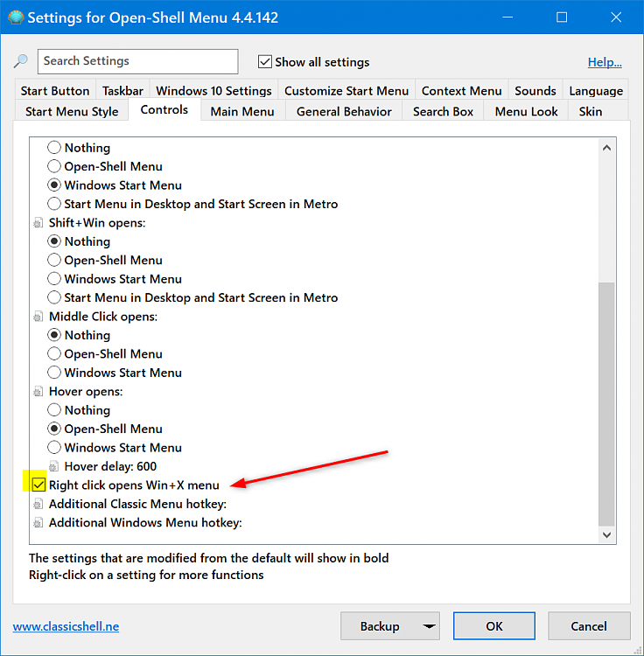The height and width of the screenshot is (656, 644).
Task: Click the Cancel button
Action: tap(589, 626)
